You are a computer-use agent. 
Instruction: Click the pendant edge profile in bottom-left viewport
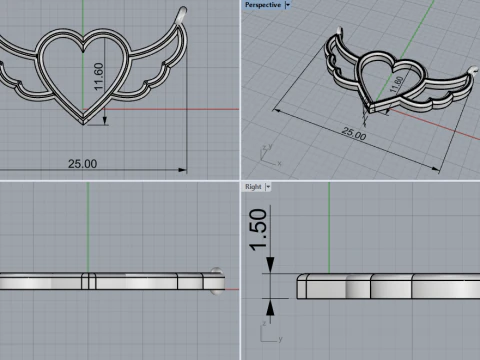(x=112, y=281)
